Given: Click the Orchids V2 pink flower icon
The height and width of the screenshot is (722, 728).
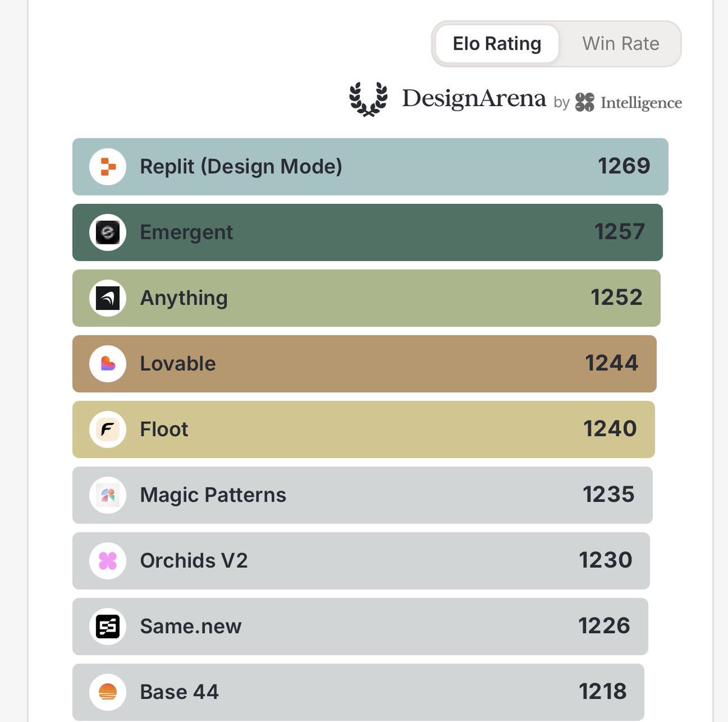Looking at the screenshot, I should pyautogui.click(x=107, y=561).
